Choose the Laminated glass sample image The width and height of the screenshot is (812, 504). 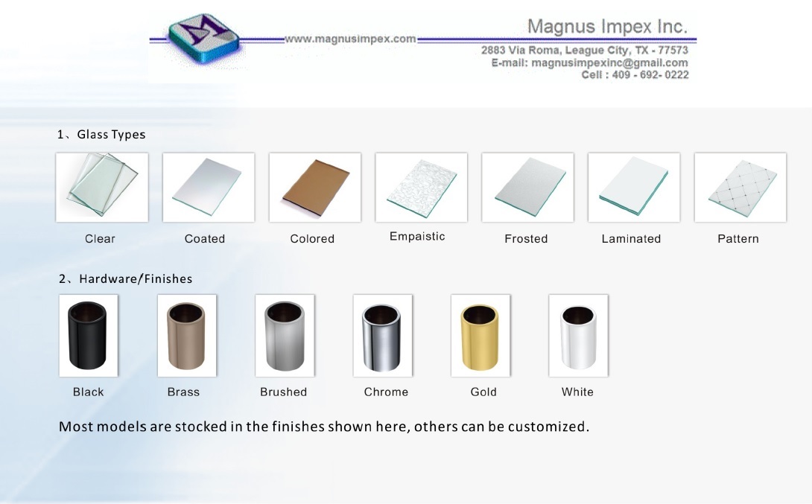634,188
